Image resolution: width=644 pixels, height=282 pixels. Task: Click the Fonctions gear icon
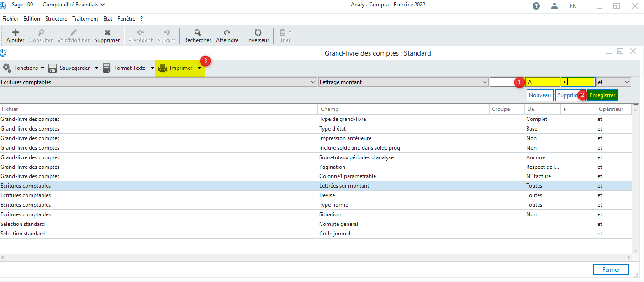7,68
